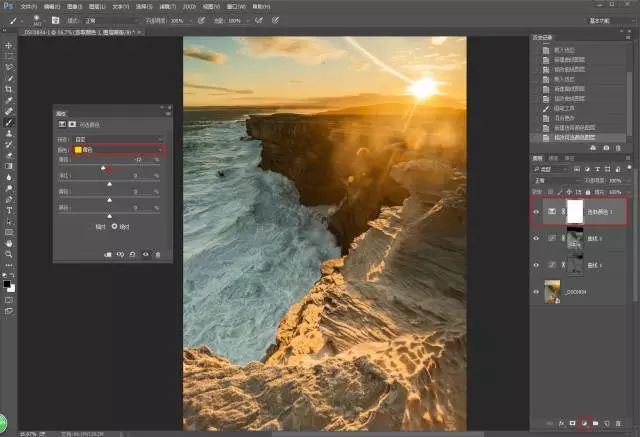This screenshot has height=437, width=640.
Task: Open the Filter menu
Action: pyautogui.click(x=167, y=5)
